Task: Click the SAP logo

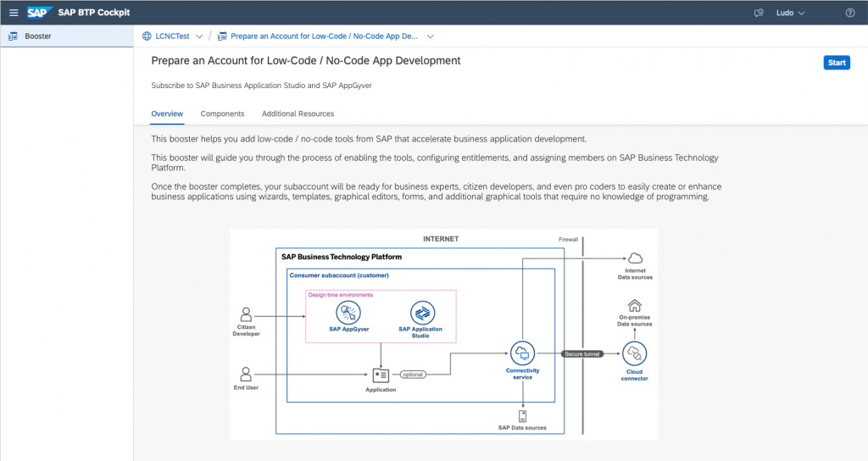Action: tap(39, 12)
